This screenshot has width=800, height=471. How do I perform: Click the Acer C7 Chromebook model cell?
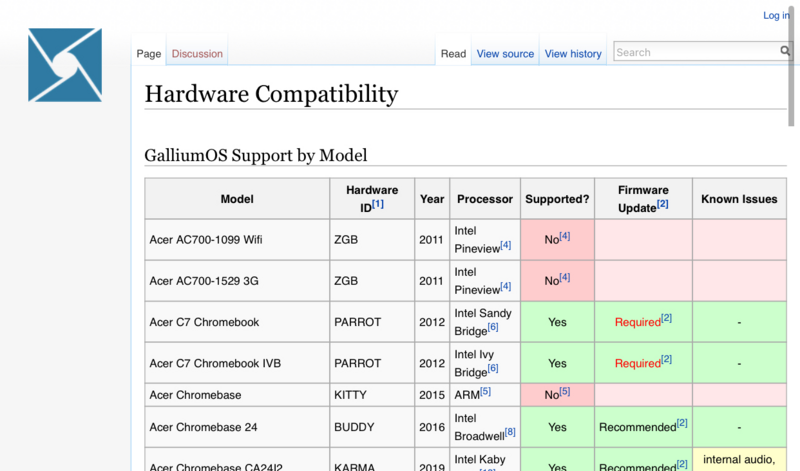(237, 322)
